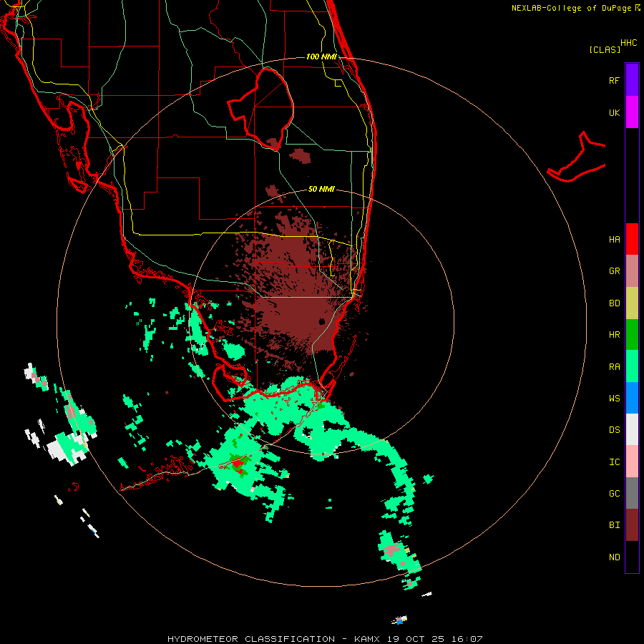Click the HYDROMETEOR CLASSIFICATION title text

click(251, 639)
